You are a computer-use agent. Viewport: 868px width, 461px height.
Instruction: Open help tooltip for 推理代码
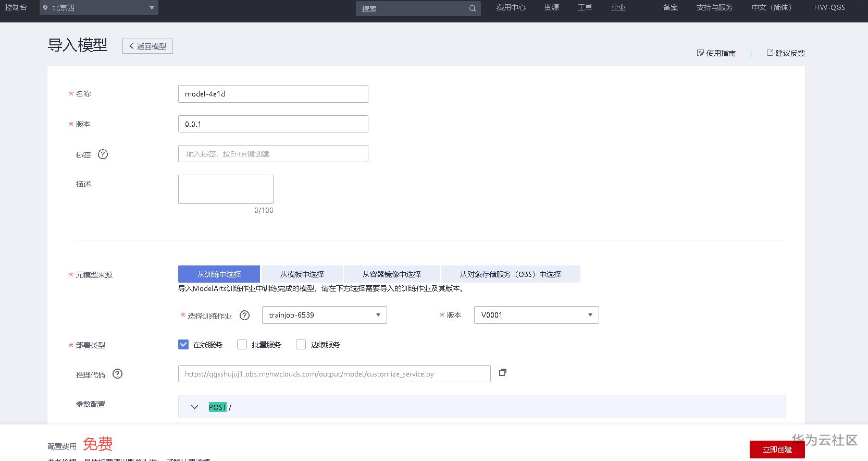(x=118, y=373)
